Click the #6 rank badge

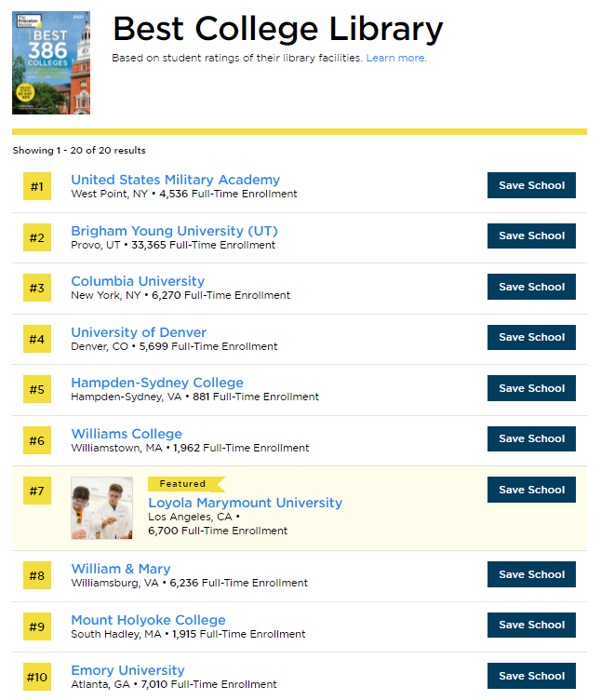(x=37, y=440)
